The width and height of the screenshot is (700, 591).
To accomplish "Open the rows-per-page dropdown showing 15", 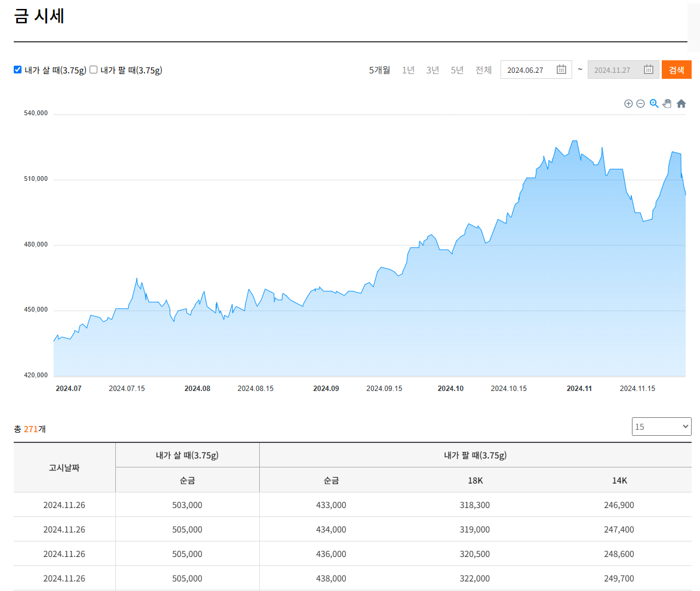I will 662,426.
